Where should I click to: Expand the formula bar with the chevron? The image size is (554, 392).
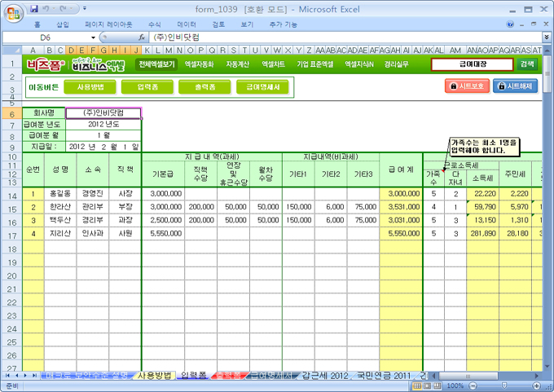point(547,37)
